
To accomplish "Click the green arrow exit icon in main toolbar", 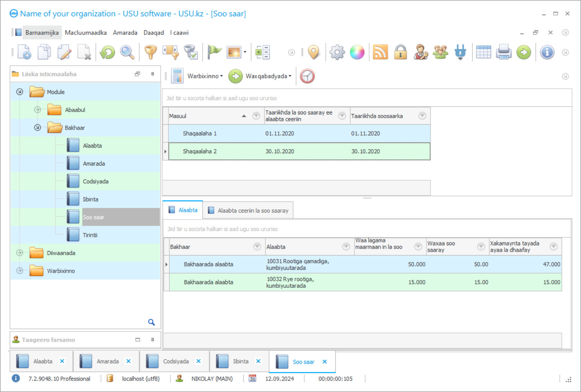I will (x=524, y=52).
